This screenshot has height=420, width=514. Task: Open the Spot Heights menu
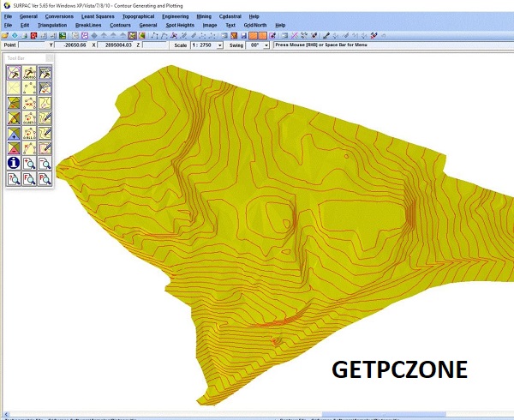coord(180,26)
